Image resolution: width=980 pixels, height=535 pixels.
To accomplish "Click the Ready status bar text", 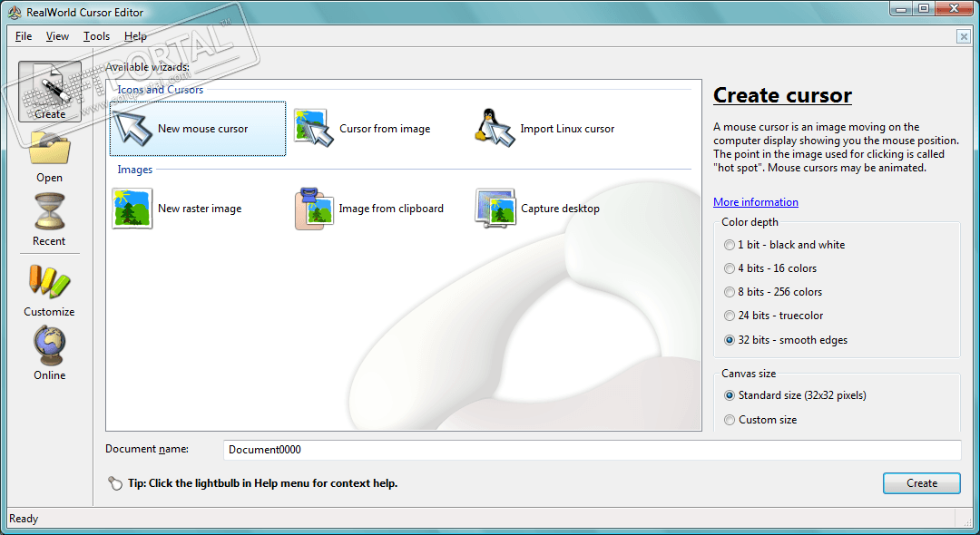I will (x=24, y=519).
